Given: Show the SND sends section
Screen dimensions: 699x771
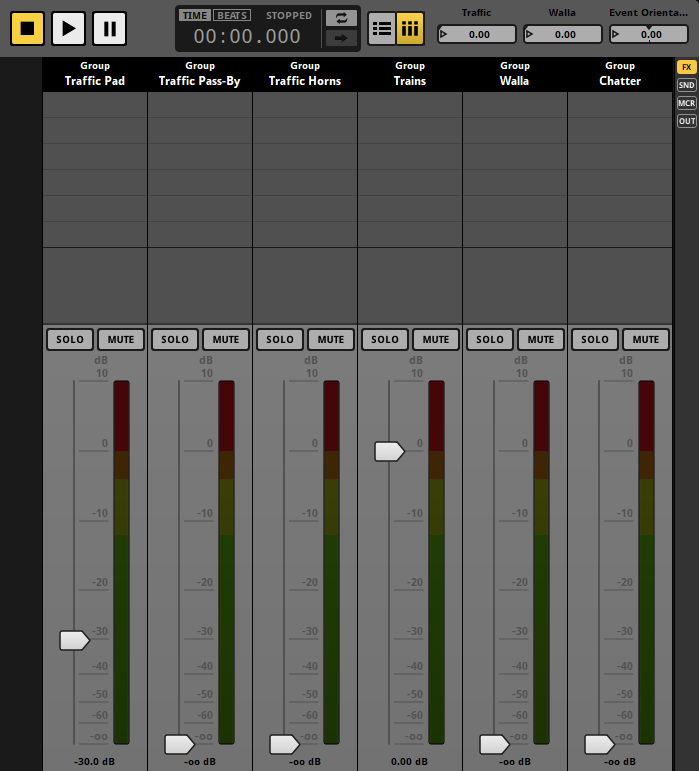Looking at the screenshot, I should click(x=686, y=85).
